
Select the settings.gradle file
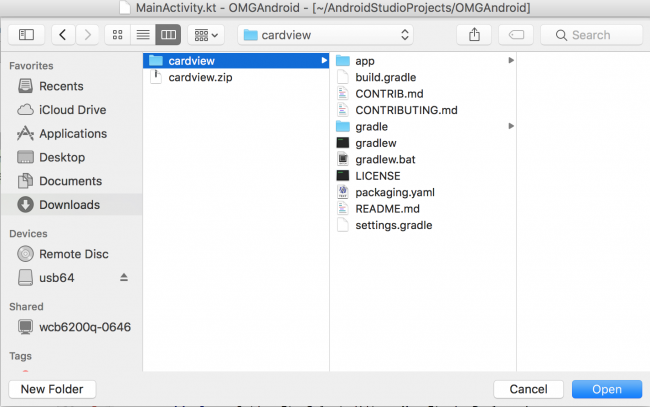click(423, 225)
